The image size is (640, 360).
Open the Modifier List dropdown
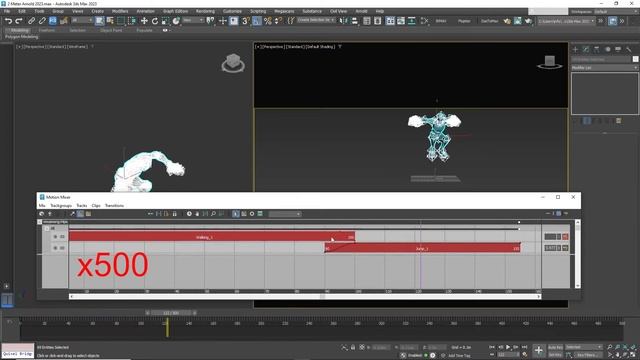tap(604, 67)
